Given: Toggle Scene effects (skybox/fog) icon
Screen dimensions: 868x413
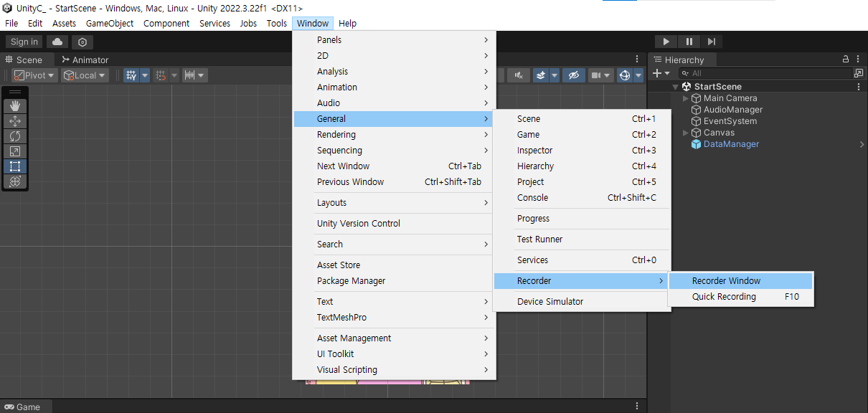Looking at the screenshot, I should click(x=542, y=75).
